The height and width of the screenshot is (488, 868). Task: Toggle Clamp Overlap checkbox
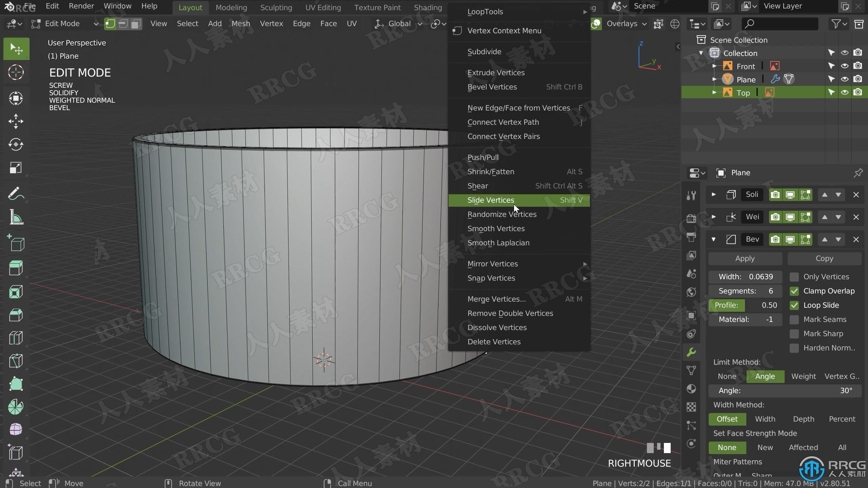793,291
